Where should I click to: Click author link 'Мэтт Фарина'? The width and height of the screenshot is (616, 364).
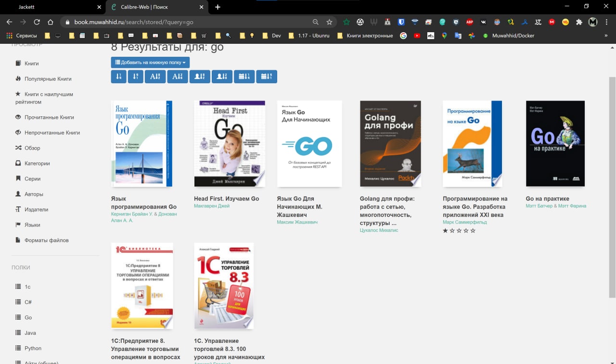(x=572, y=206)
